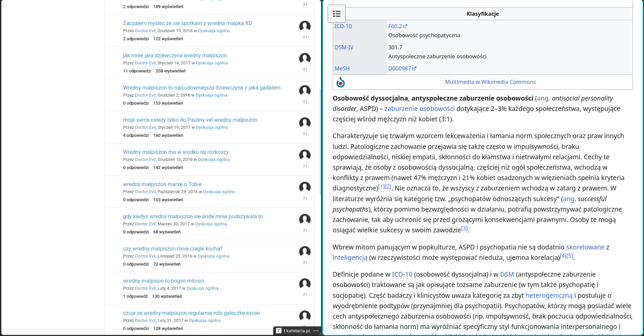Click avatar in 'srodku raj rozkoszy' row

[x=305, y=155]
